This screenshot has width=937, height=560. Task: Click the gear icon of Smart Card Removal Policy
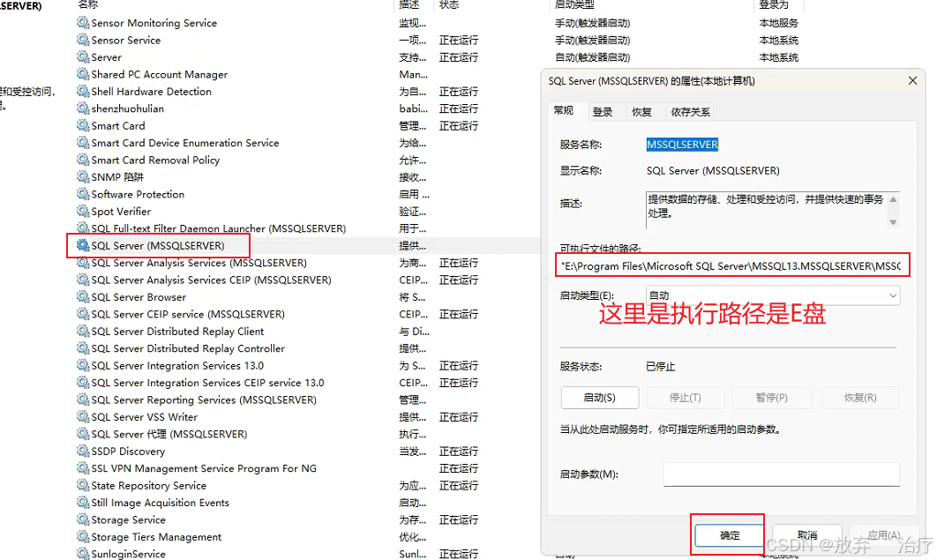[82, 160]
